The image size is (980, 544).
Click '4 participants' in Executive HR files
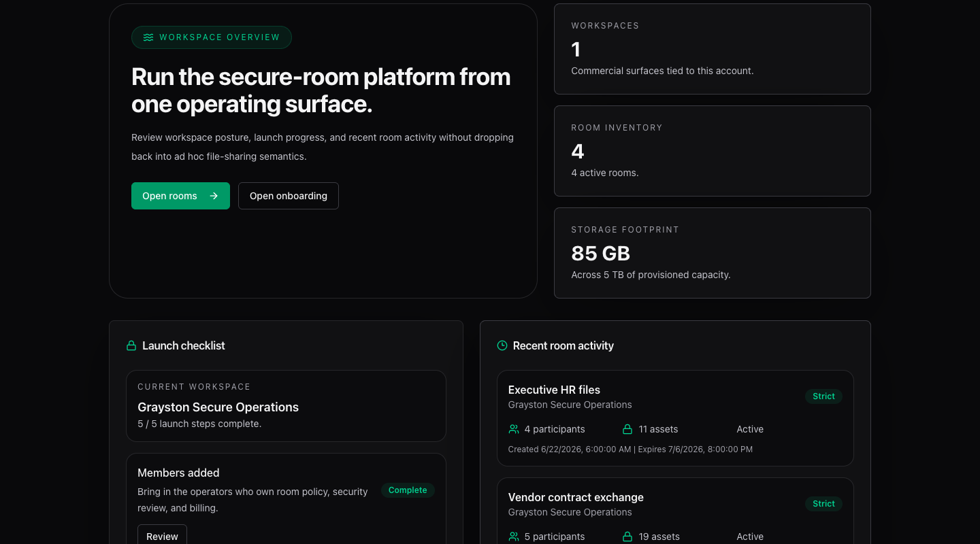[x=555, y=429]
